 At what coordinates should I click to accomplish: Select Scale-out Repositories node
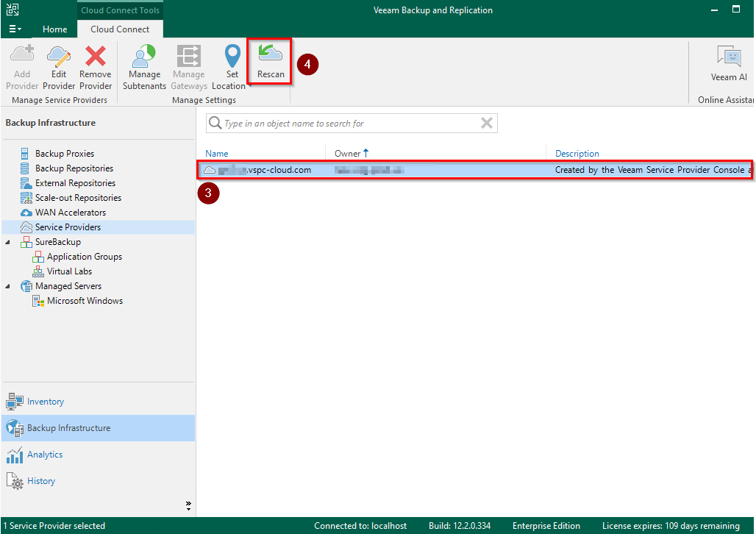point(78,198)
